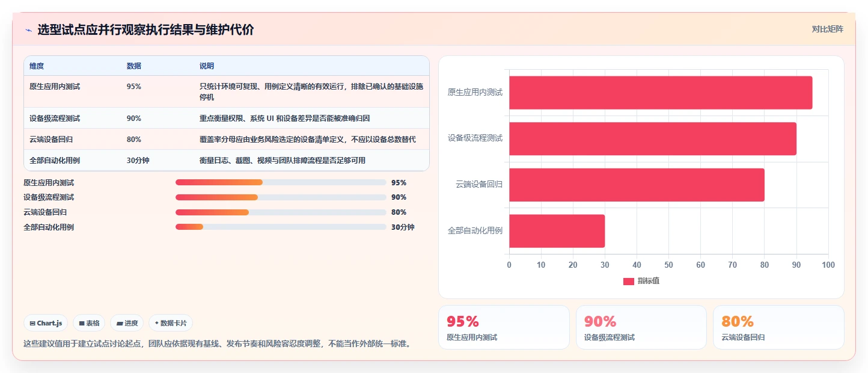
Task: Click the chart axis label 原生应用内测试
Action: [x=475, y=93]
